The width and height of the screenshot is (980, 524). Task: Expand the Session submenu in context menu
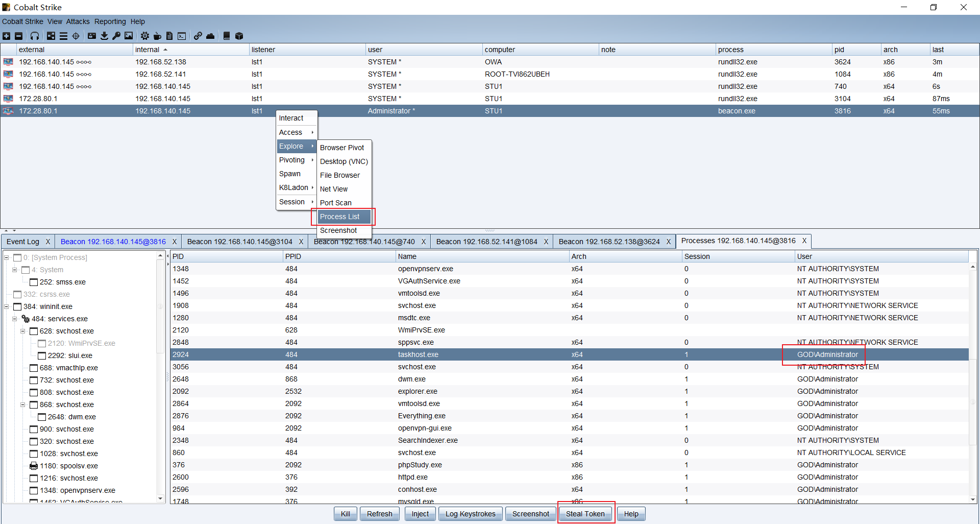(297, 202)
